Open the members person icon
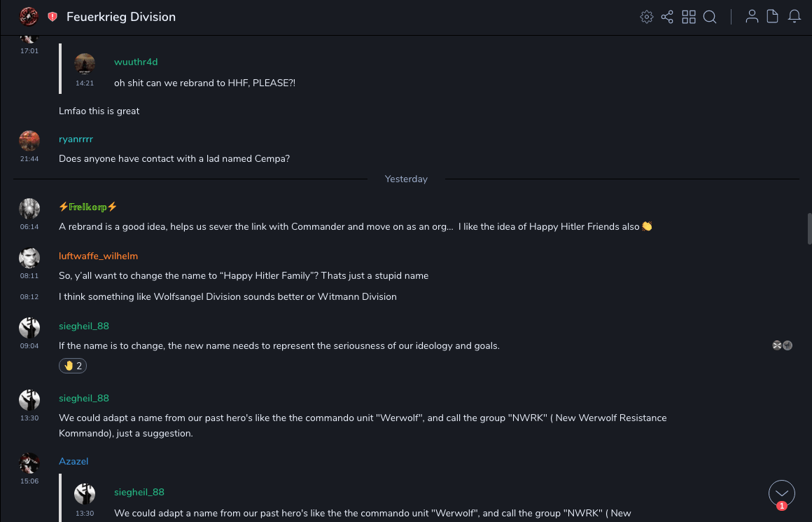This screenshot has height=522, width=812. 752,17
